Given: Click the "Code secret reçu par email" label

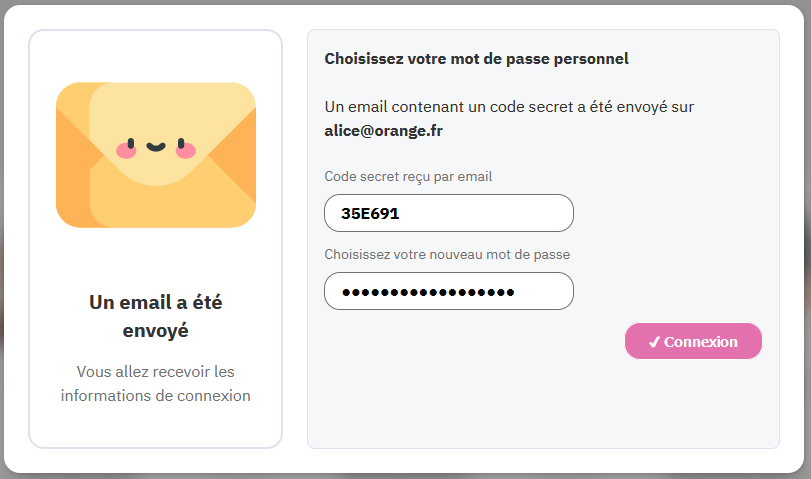Looking at the screenshot, I should [x=408, y=177].
